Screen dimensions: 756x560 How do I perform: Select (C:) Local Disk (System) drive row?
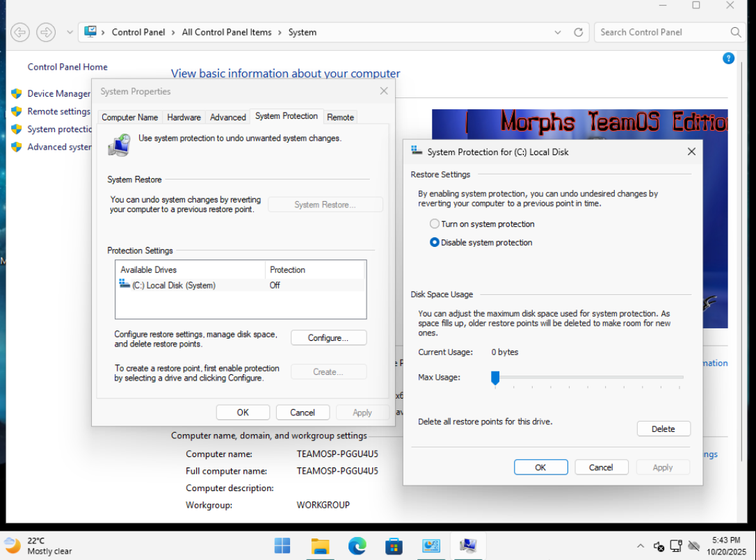pos(241,285)
